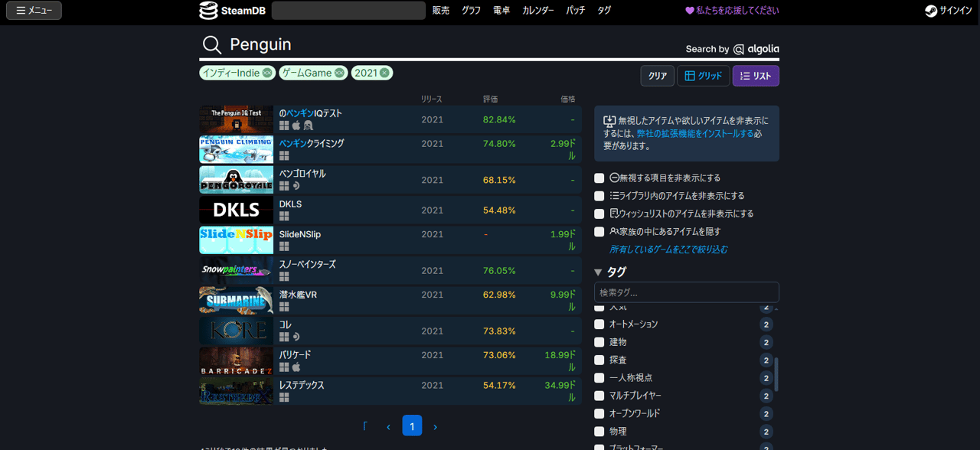Go to next results page chevron

435,426
